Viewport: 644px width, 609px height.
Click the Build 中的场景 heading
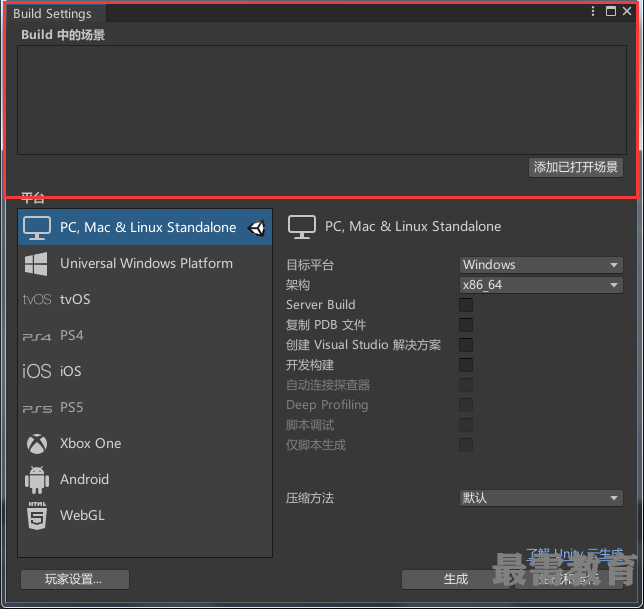[63, 35]
